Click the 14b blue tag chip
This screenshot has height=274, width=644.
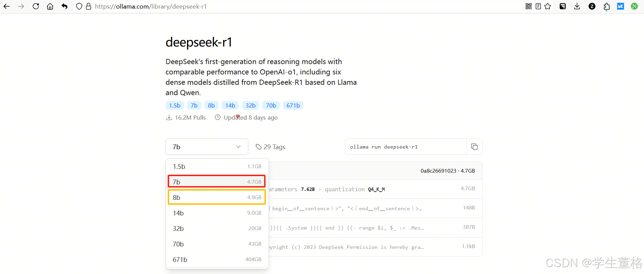pyautogui.click(x=230, y=105)
